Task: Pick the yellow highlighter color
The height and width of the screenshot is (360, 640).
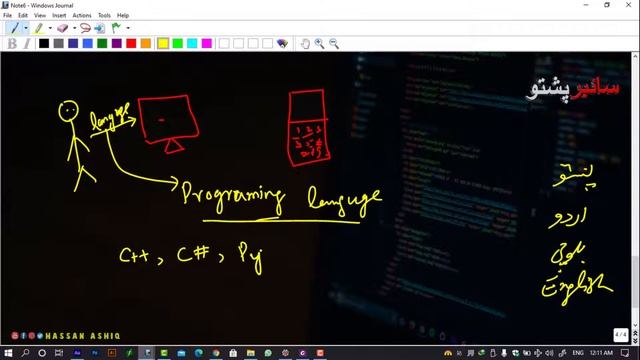Action: (163, 43)
